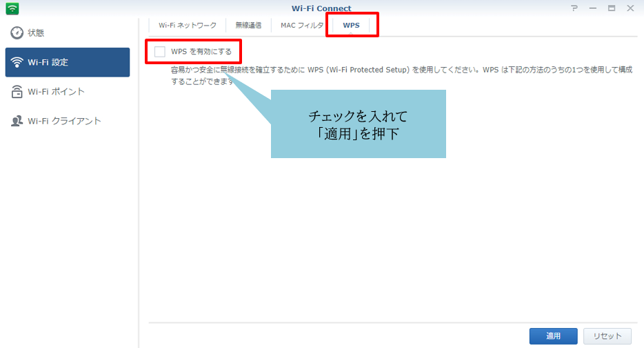Screen dimensions: 644x348
Task: Click the 状態 gauge icon in sidebar
Action: (17, 33)
